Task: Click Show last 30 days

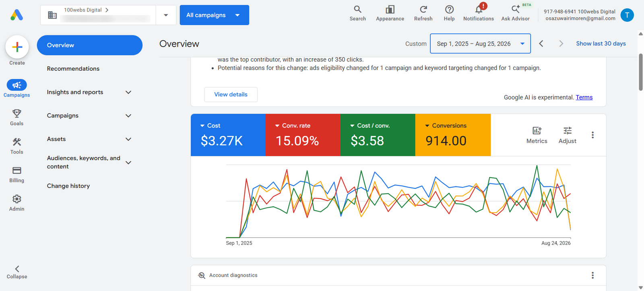Action: tap(601, 43)
